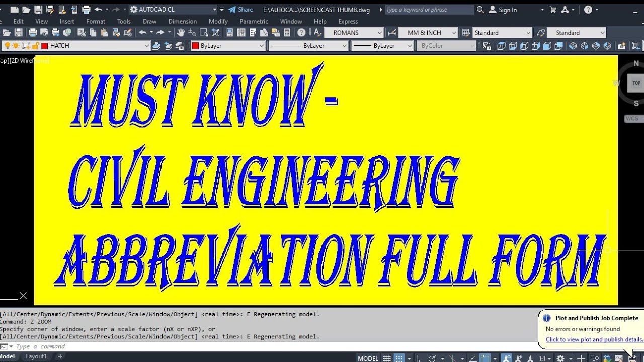Switch to the Layout1 tab

coord(36,356)
